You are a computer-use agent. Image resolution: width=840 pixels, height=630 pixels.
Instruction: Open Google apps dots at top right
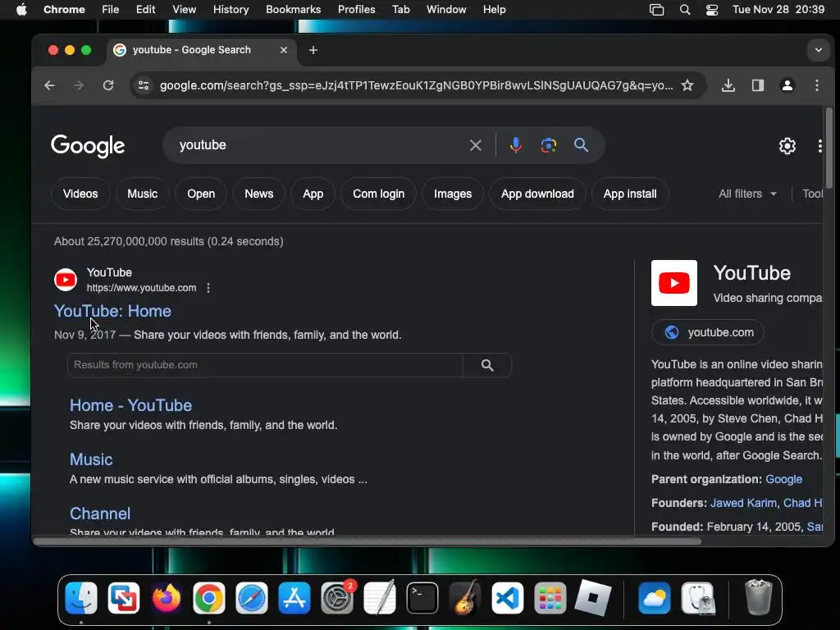coord(819,146)
